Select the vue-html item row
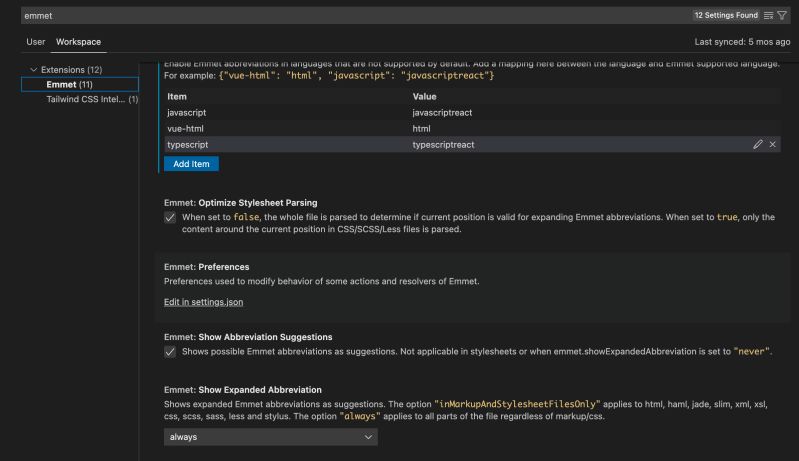 coord(472,129)
